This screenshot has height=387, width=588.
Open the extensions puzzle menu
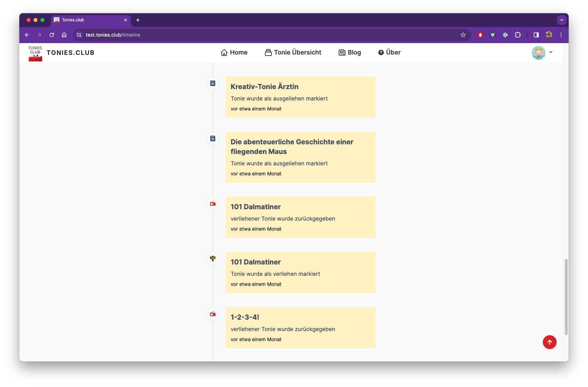518,35
